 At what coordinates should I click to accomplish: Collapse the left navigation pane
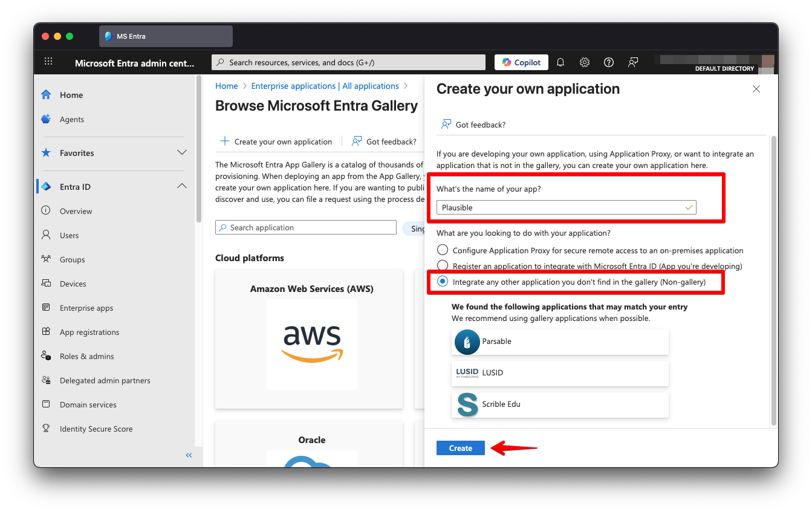click(188, 455)
